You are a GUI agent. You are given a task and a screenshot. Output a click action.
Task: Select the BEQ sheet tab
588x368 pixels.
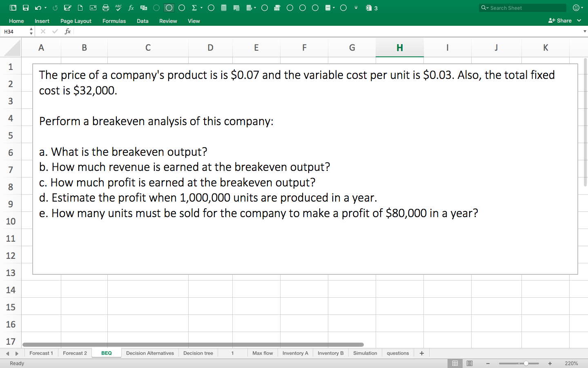point(107,353)
